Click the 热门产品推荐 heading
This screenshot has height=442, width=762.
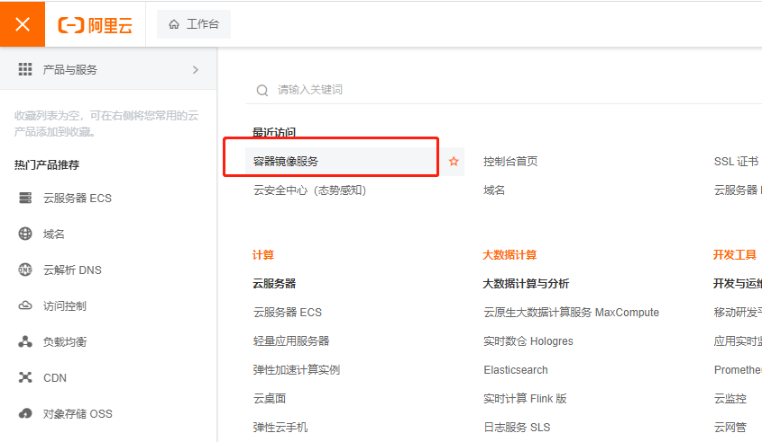[x=47, y=165]
